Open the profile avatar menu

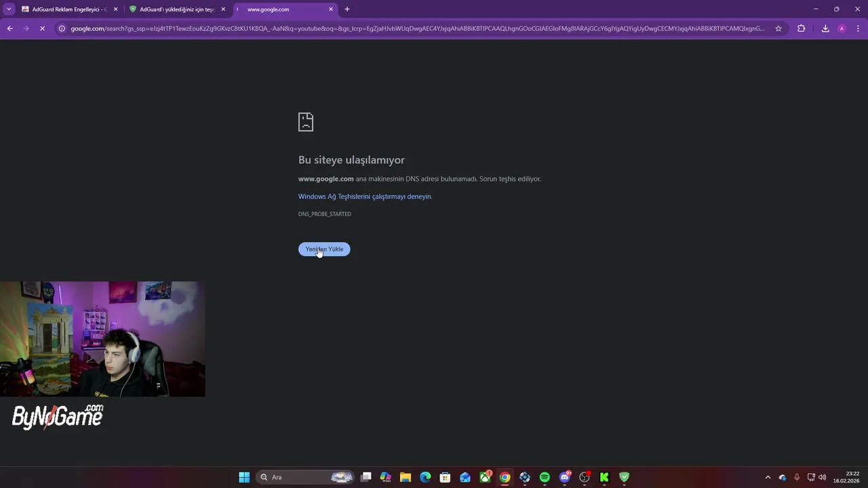click(842, 28)
